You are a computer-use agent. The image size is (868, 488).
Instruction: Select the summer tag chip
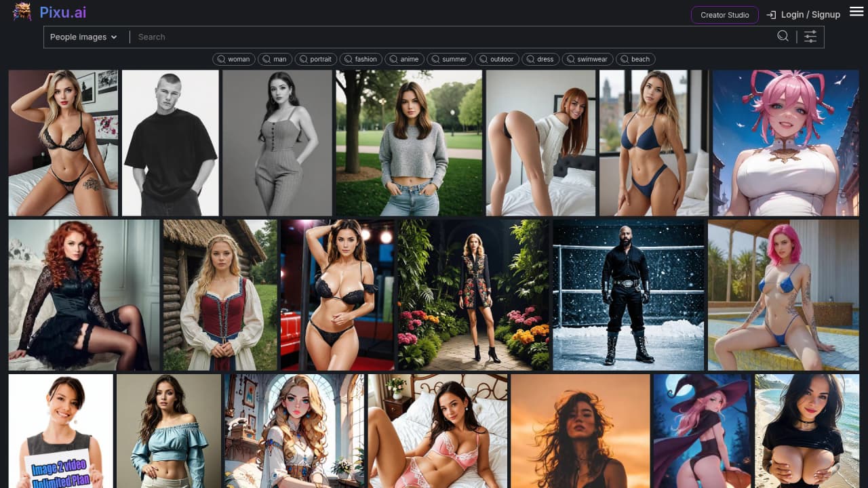pos(450,59)
